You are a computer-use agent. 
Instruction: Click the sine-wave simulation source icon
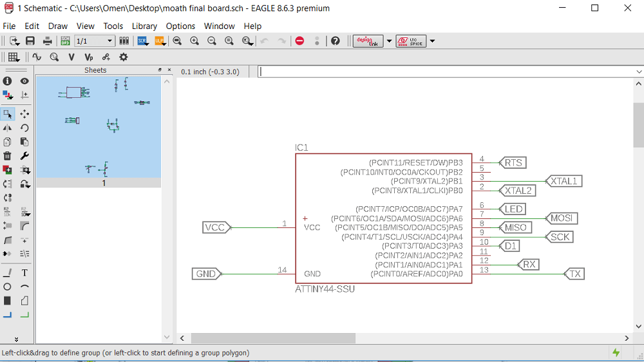click(37, 57)
